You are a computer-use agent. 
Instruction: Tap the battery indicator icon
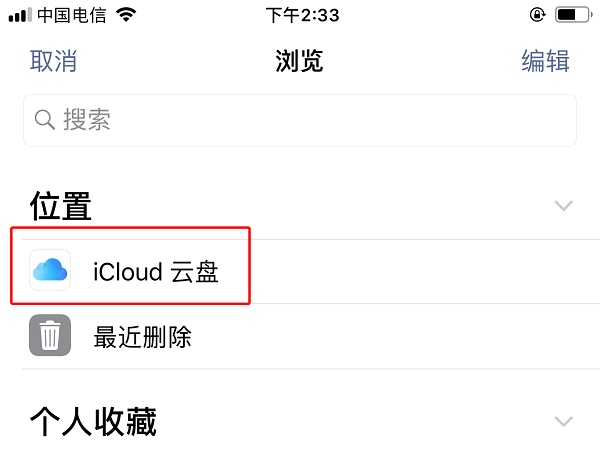(571, 15)
